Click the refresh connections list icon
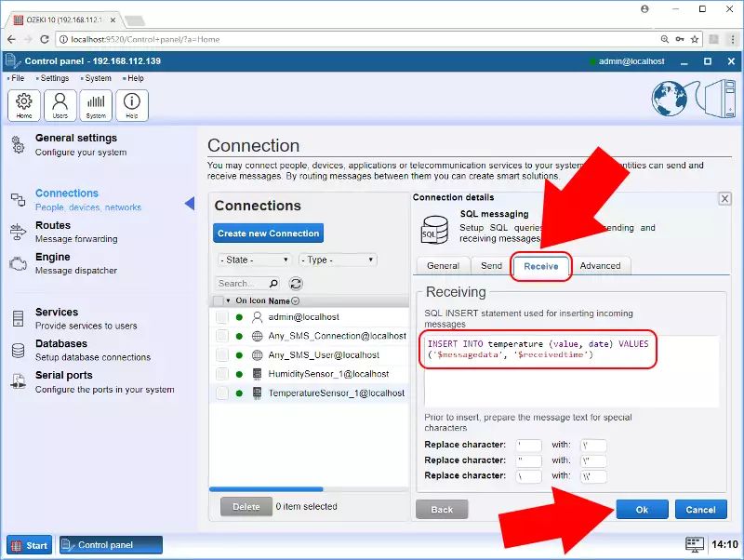744x560 pixels. [x=296, y=284]
